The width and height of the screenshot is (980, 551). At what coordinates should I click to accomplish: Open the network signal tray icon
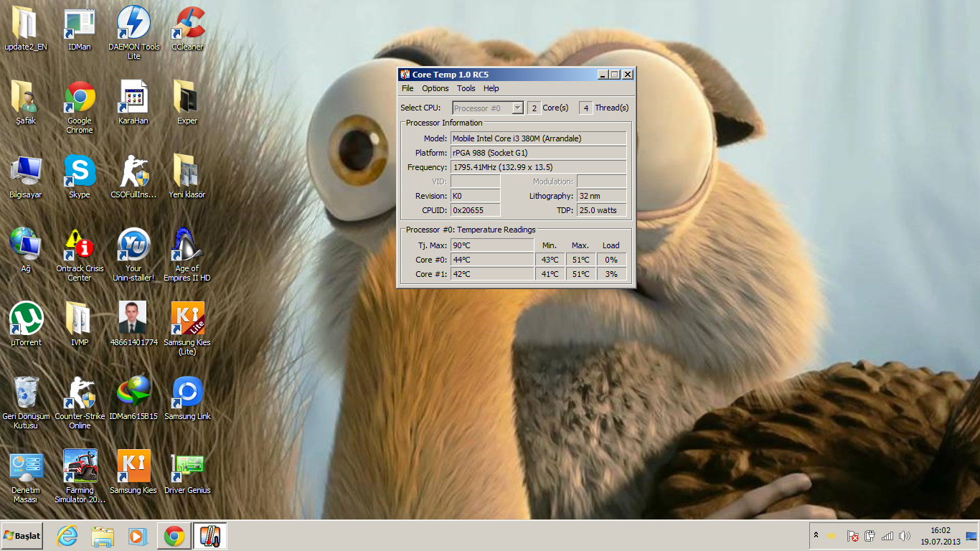887,536
